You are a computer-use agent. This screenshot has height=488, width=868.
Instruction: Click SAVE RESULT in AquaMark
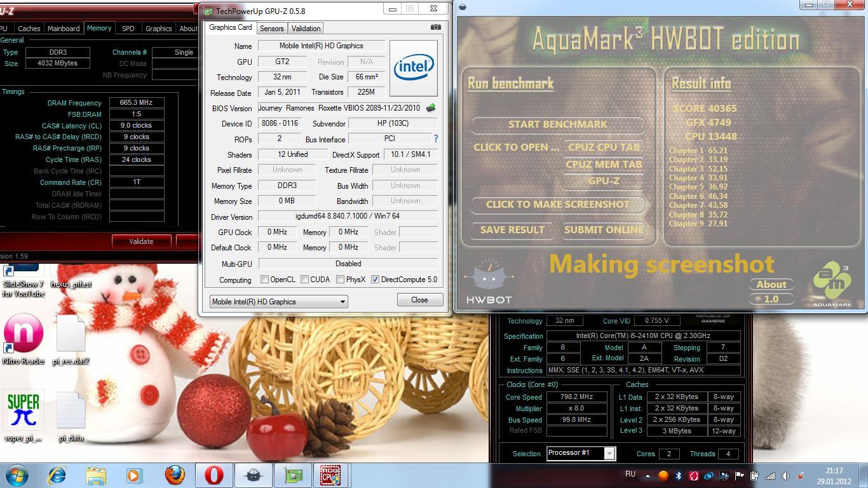pyautogui.click(x=512, y=230)
